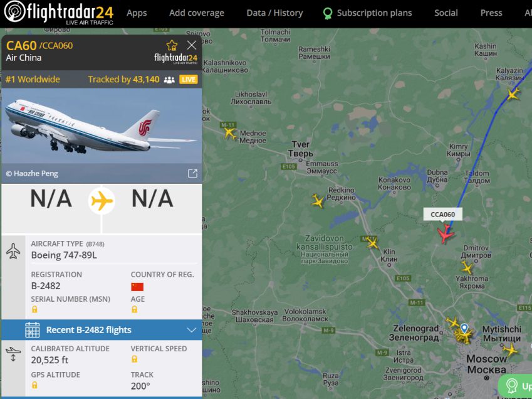
Task: Click the Add coverage link
Action: point(197,13)
